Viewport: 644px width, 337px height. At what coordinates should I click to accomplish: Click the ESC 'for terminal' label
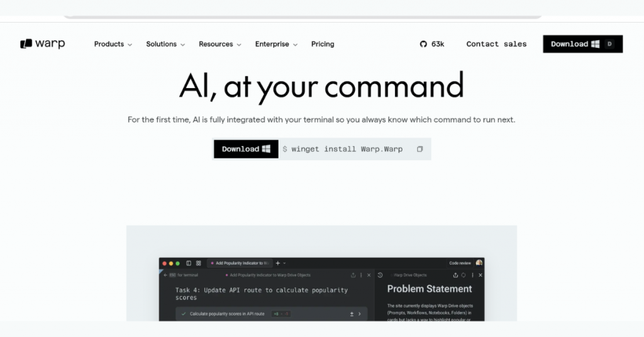tap(184, 275)
